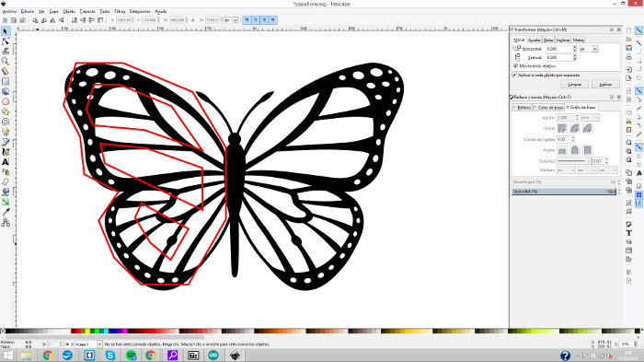Toggle layer visibility eye in status bar
Screen dimensions: 644x362
[x=67, y=344]
